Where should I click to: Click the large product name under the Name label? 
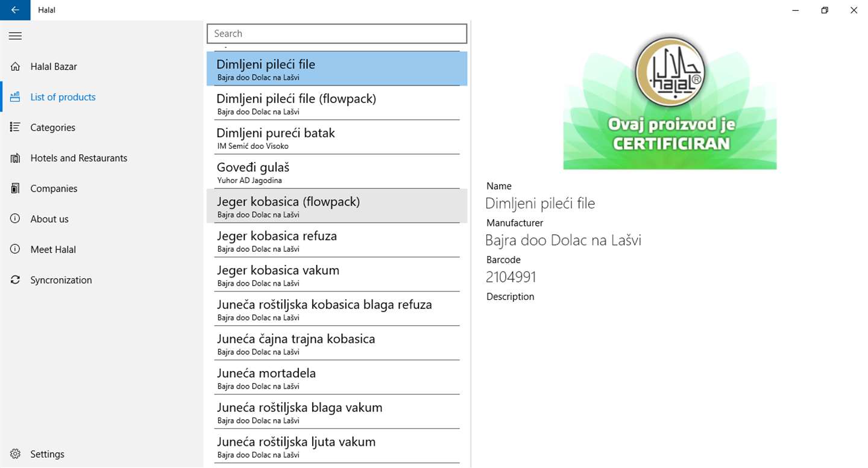pyautogui.click(x=540, y=204)
